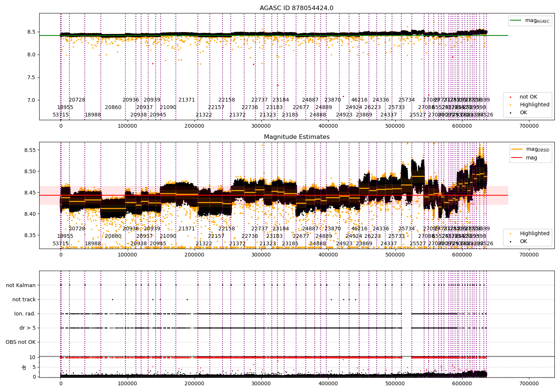Click obsid label 20728 in top plot
The width and height of the screenshot is (560, 392).
click(77, 100)
